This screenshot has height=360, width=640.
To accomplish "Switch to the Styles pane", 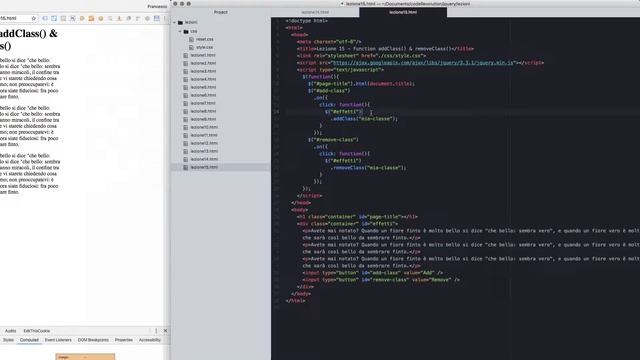I will [x=8, y=340].
